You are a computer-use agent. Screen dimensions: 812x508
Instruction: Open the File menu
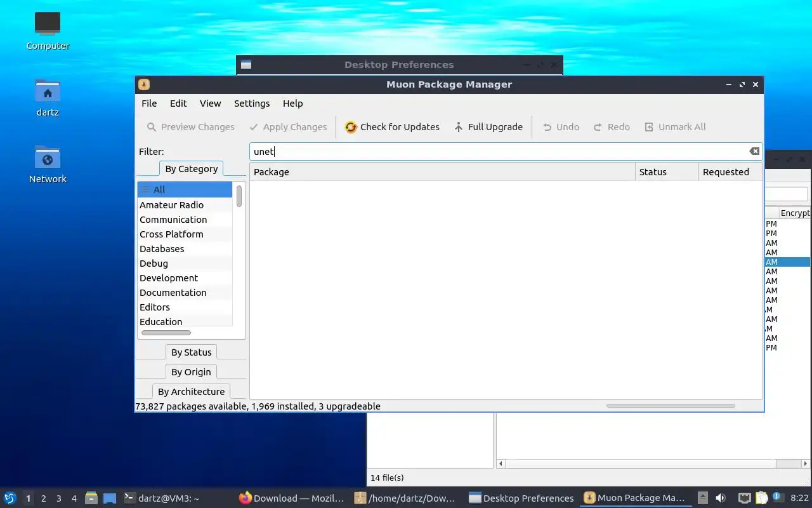[x=149, y=104]
